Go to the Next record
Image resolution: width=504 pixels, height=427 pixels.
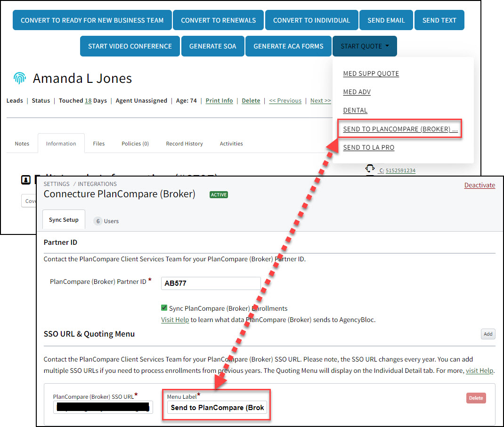320,101
